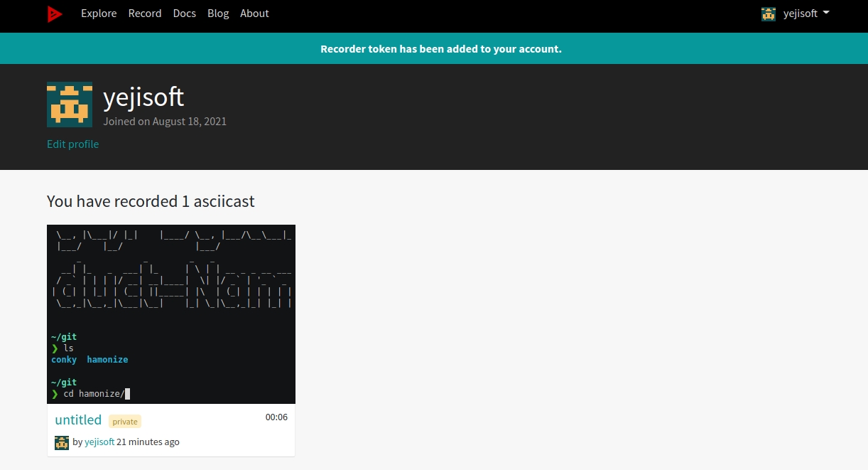Open the asciicast terminal thumbnail preview
The width and height of the screenshot is (868, 470).
[171, 314]
